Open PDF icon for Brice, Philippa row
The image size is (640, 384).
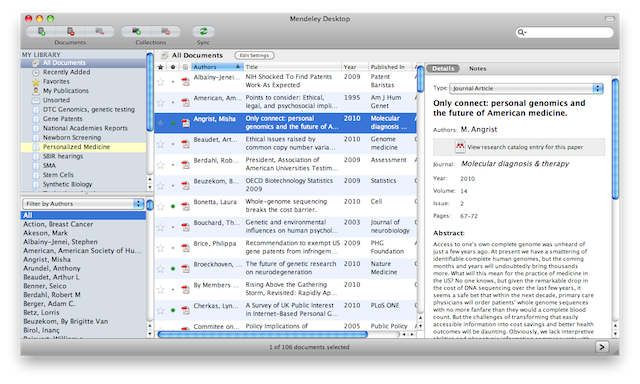(x=186, y=248)
